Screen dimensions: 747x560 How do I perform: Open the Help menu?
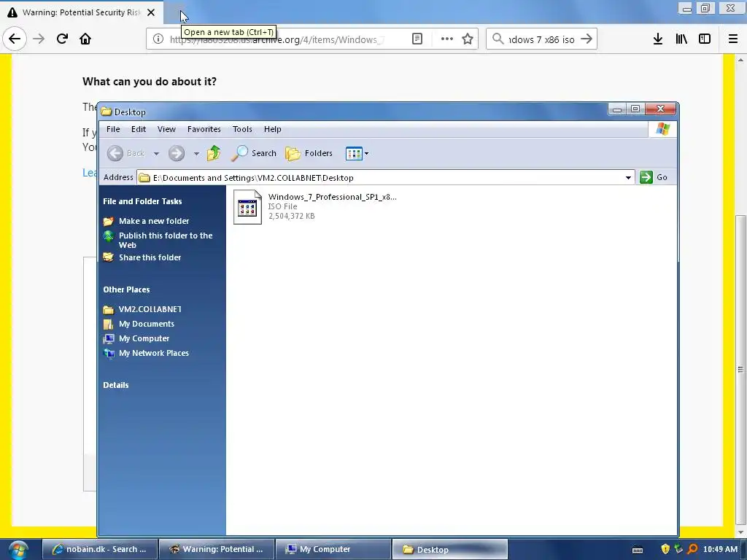tap(273, 129)
